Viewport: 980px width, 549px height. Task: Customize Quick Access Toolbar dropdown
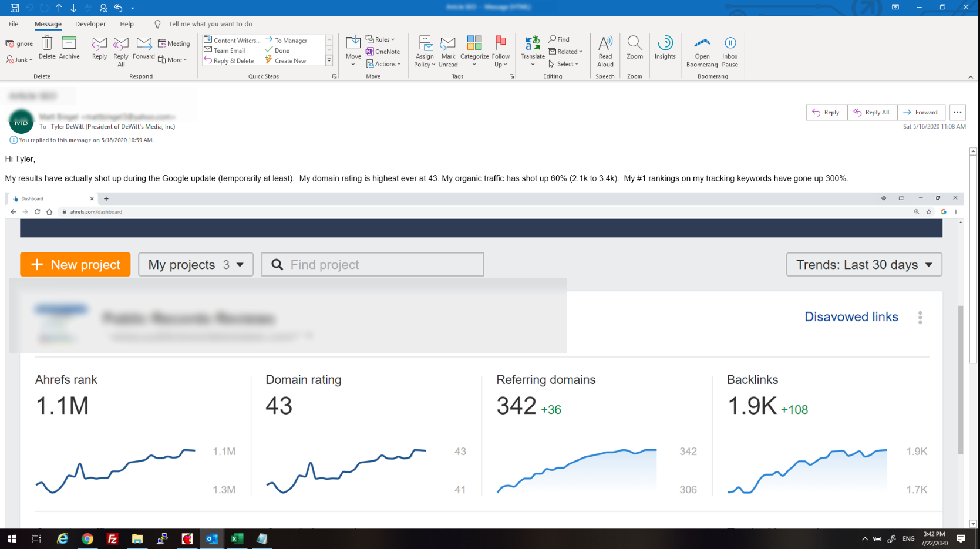133,8
